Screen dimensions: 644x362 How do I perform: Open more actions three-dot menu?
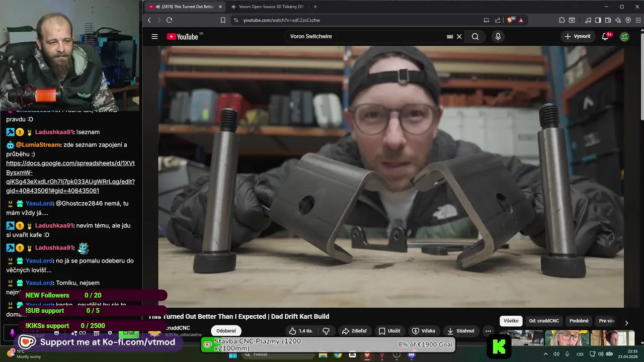pos(488,331)
